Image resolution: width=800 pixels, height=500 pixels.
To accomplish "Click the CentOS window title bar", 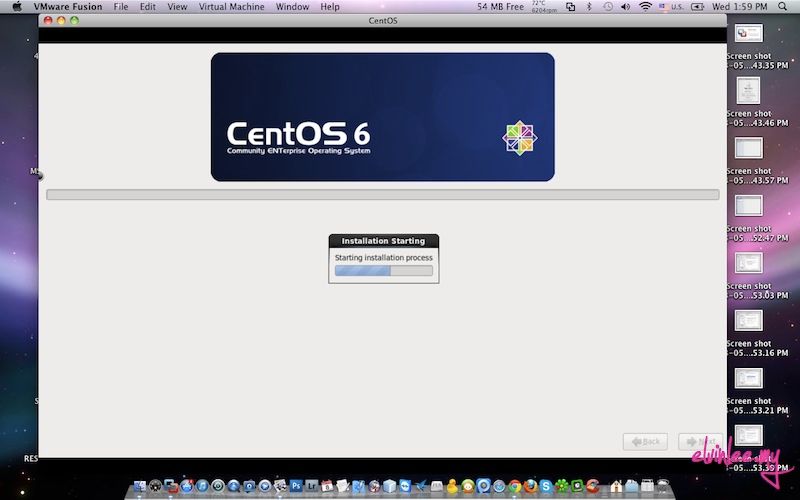I will pos(383,20).
